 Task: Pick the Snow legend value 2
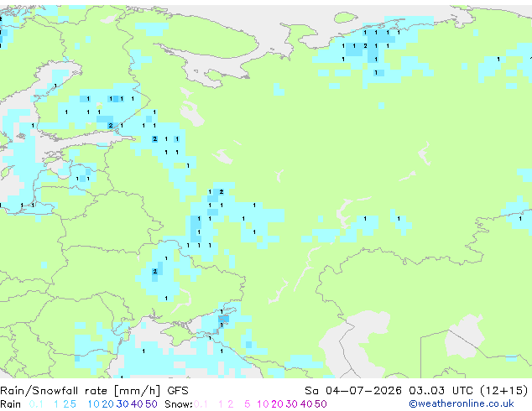pos(231,404)
